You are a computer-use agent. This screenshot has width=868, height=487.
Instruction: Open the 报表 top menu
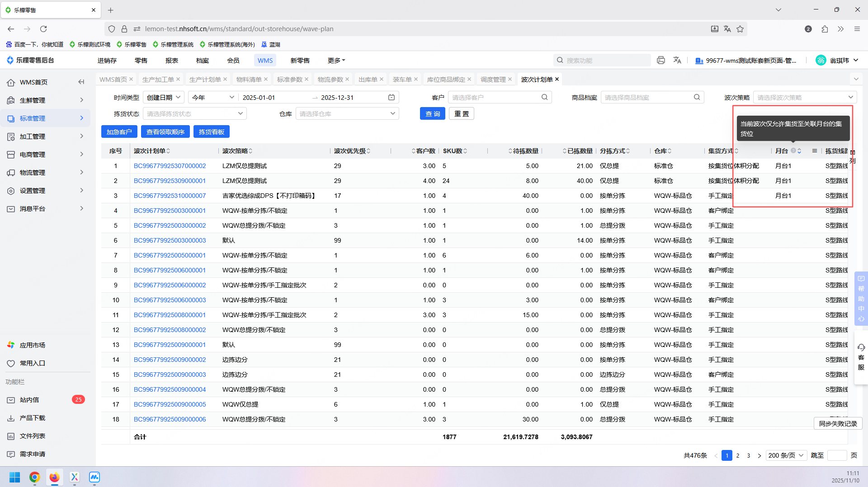(172, 61)
